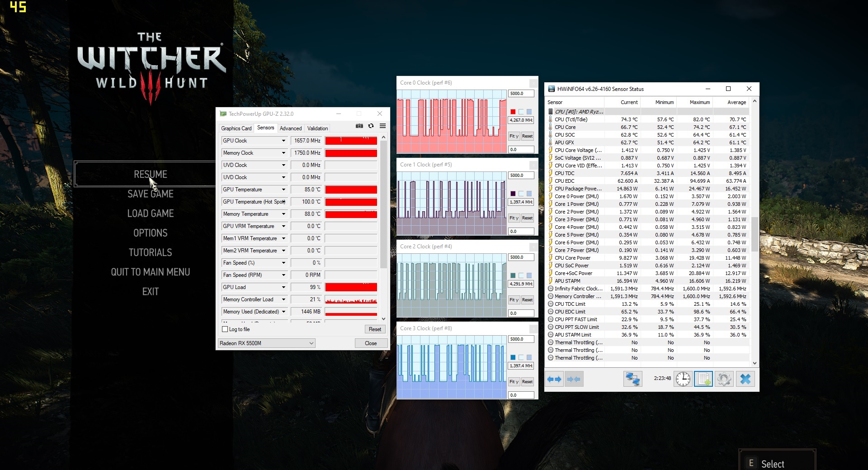Screen dimensions: 868x470
Task: Select TUTORIALS in the Witcher menu
Action: [x=151, y=252]
